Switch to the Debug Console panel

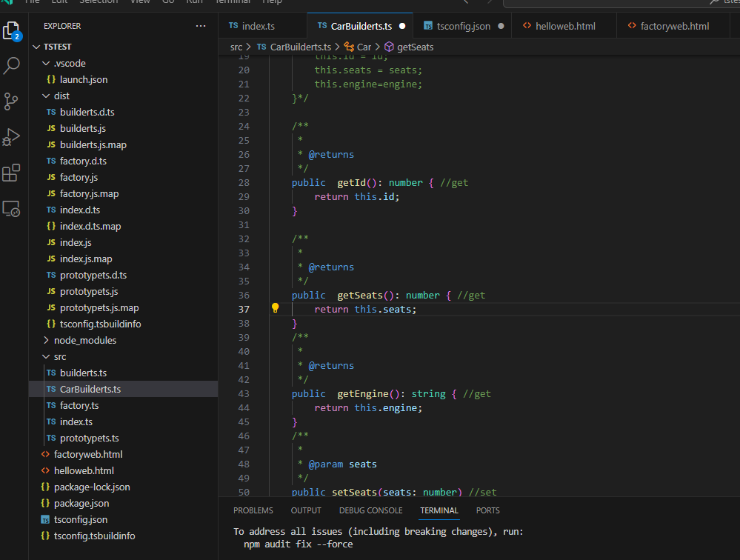pyautogui.click(x=370, y=510)
